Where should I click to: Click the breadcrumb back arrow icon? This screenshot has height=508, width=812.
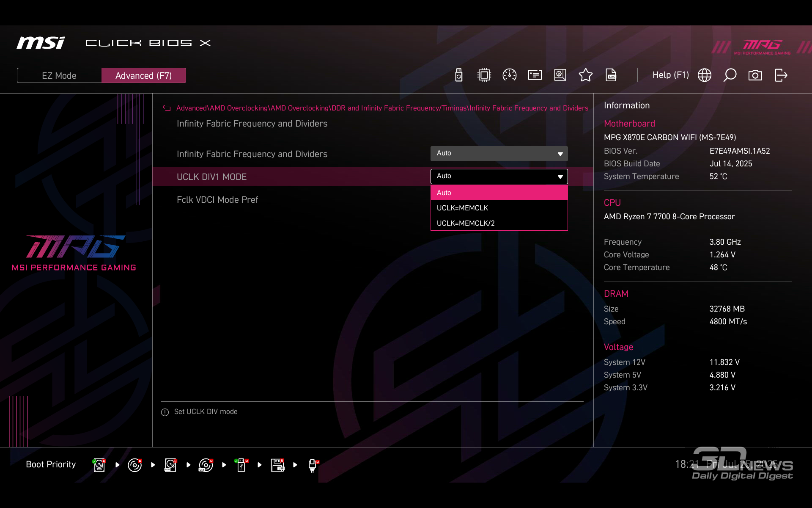(x=167, y=108)
